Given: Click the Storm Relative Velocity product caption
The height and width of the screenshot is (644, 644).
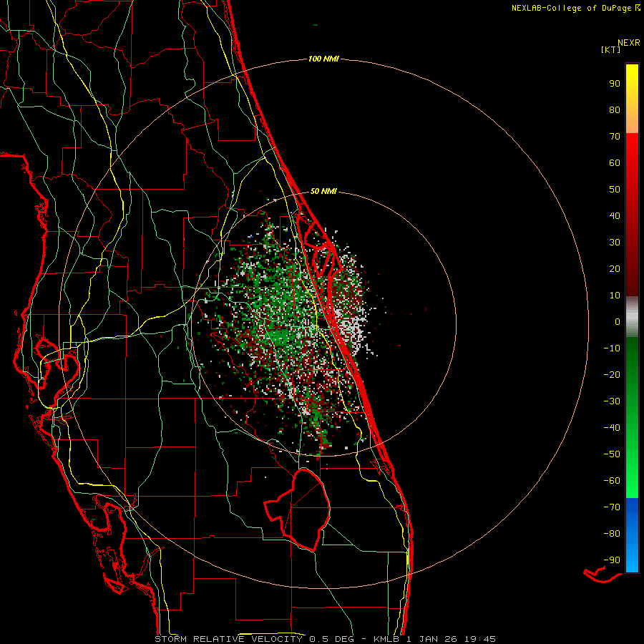Looking at the screenshot, I should (x=326, y=639).
